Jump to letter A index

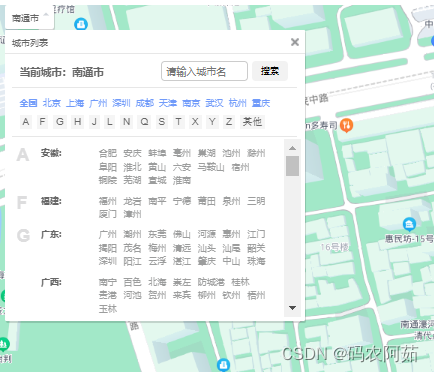tap(26, 122)
